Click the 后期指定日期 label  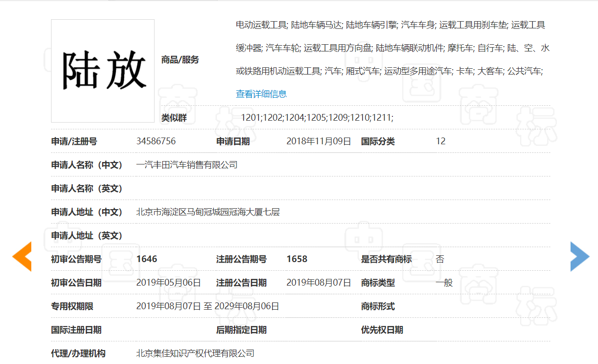[x=241, y=330]
